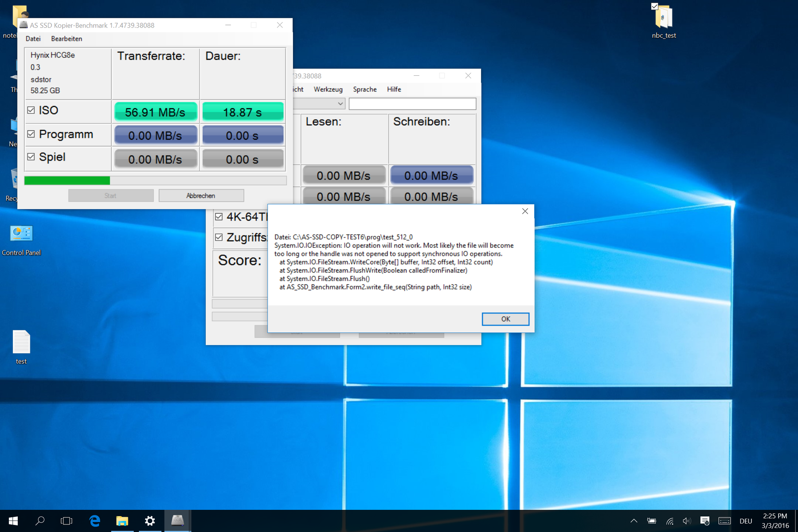Click the empty text field beside drive dropdown
The image size is (798, 532).
coord(412,104)
